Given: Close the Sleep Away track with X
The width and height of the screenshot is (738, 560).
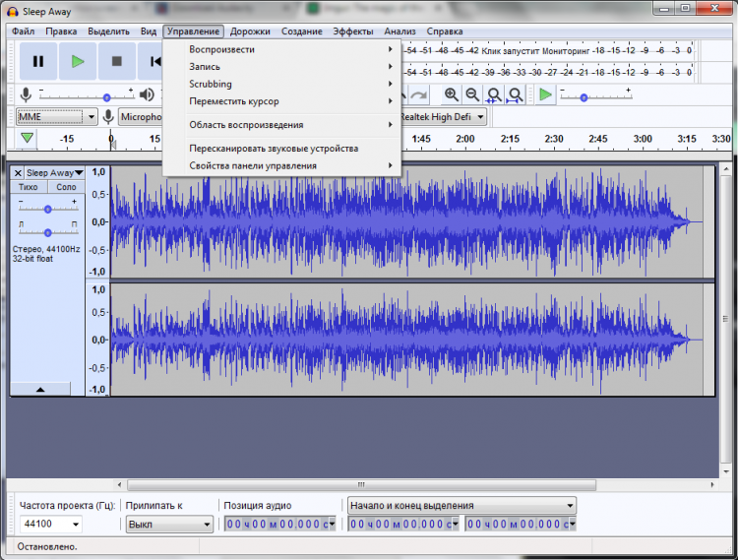Looking at the screenshot, I should pos(18,173).
